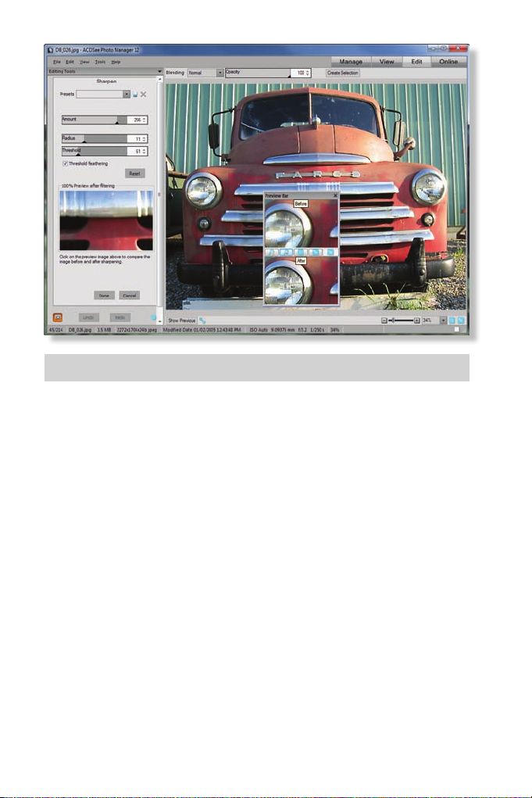Expand the Editing Tools panel arrow

coord(159,71)
